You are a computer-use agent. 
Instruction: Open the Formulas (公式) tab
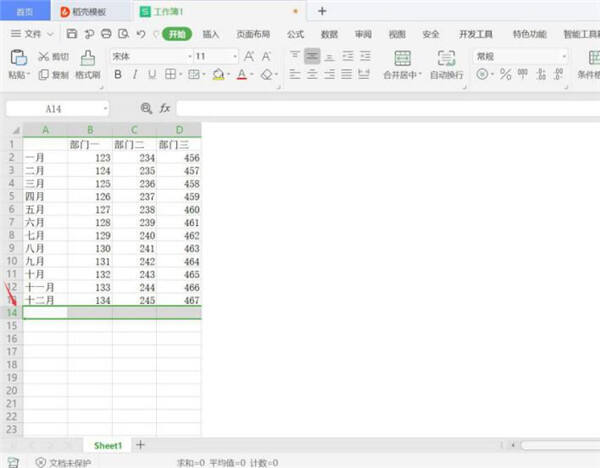(x=295, y=34)
